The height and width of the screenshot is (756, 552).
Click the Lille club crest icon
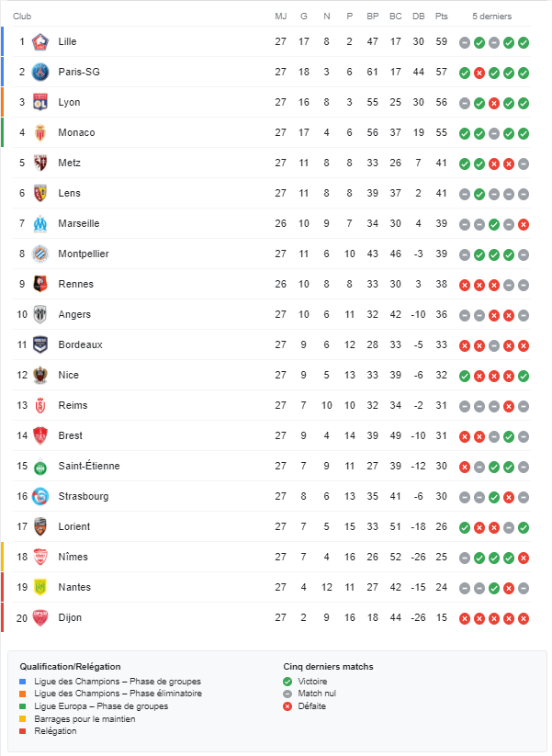point(40,42)
